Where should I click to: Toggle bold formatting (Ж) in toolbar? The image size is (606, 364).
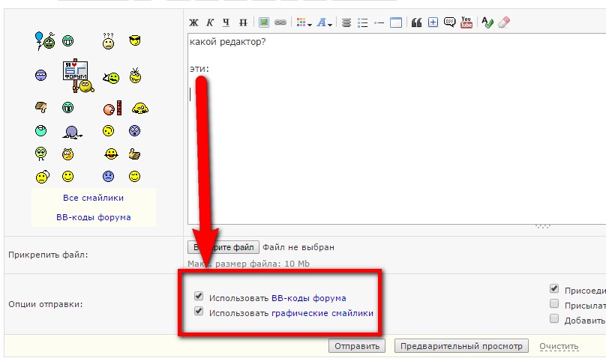coord(193,22)
